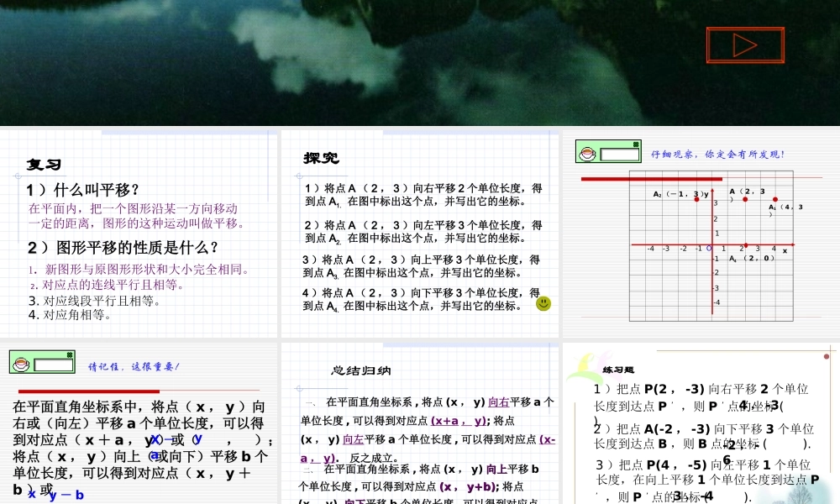The image size is (840, 504).
Task: Click the underlined link 向右 in summary
Action: coord(498,402)
